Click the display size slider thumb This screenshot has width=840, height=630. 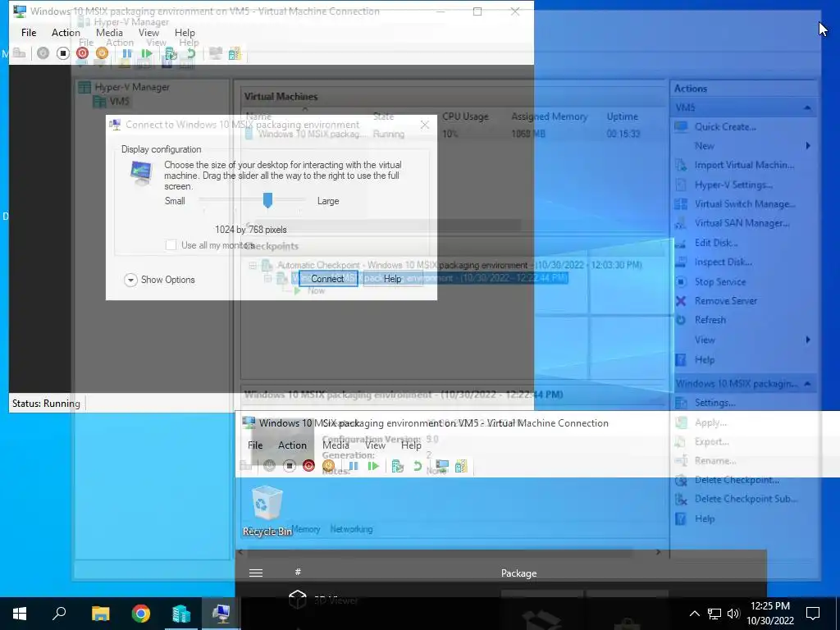pyautogui.click(x=268, y=200)
